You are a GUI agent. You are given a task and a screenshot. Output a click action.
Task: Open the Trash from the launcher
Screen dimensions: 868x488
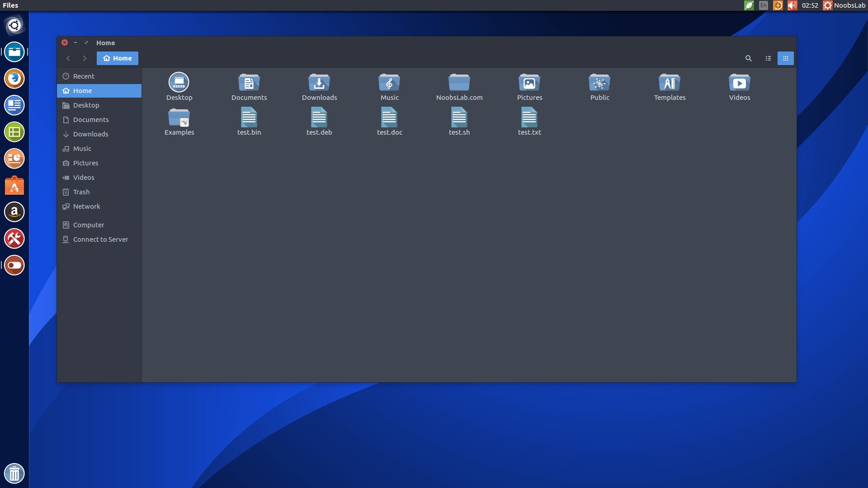(14, 473)
